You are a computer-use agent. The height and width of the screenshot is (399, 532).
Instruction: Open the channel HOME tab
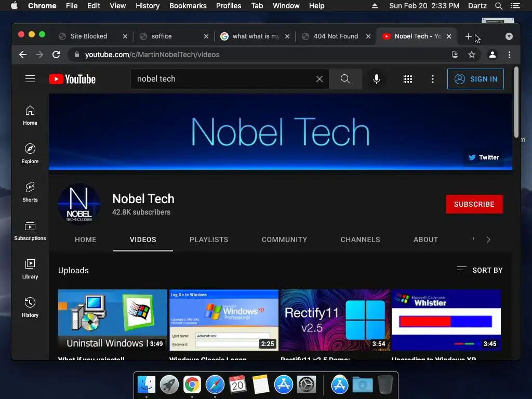click(86, 240)
